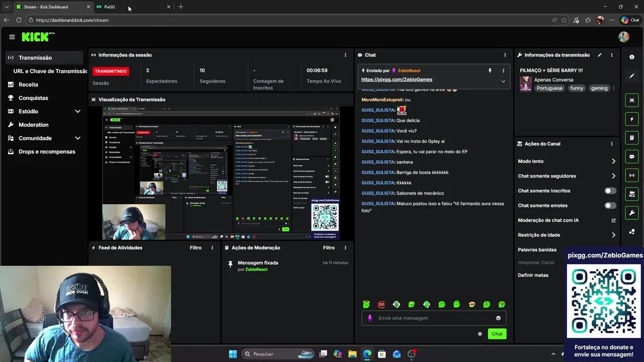Open OBS Studio from the taskbar
The image size is (644, 362).
coord(412,354)
